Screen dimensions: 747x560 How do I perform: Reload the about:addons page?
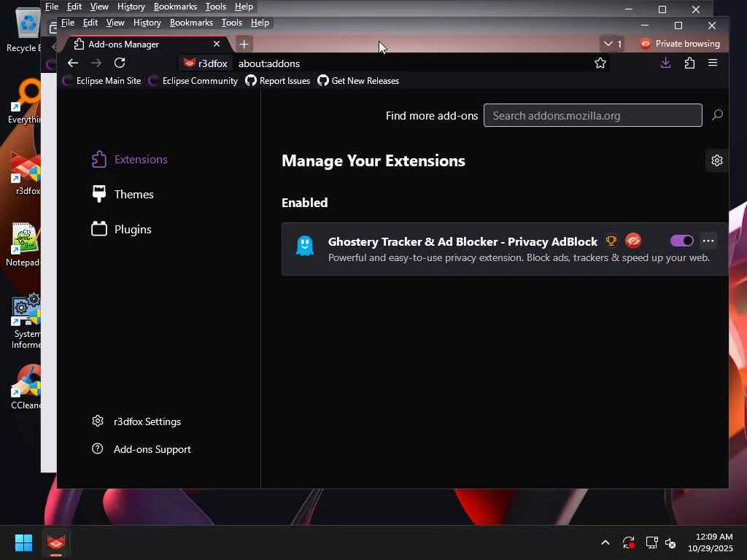120,63
